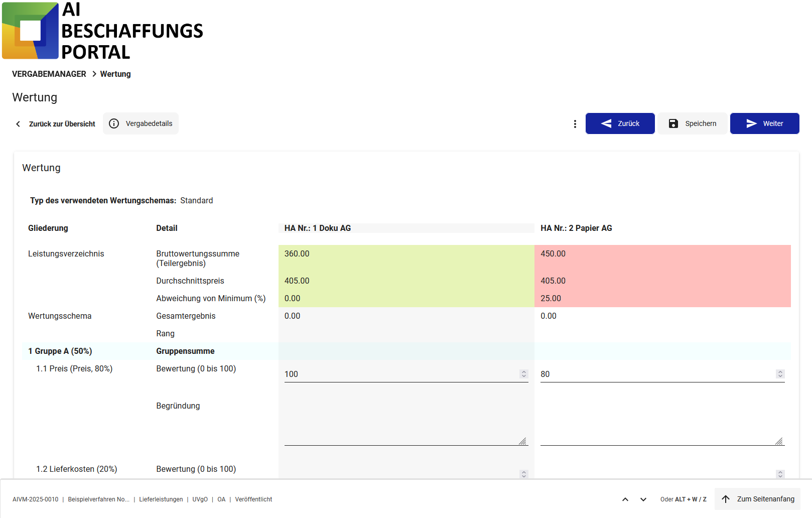Adjust stepper on Doku AG Preis rating
The image size is (812, 518).
[x=524, y=374]
